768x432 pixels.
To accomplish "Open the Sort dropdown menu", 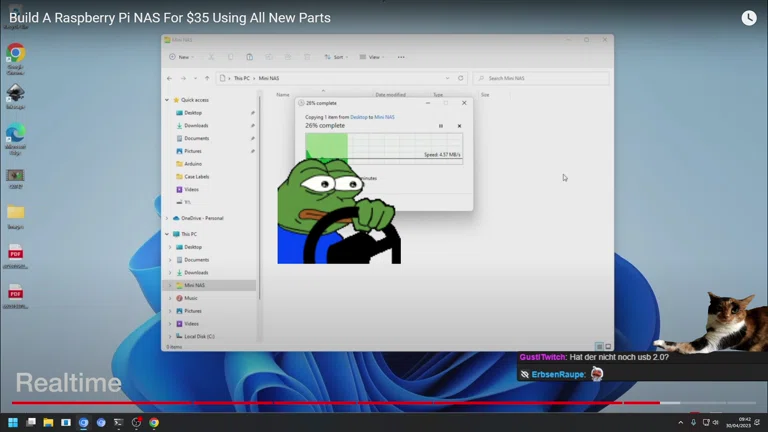I will tap(337, 57).
